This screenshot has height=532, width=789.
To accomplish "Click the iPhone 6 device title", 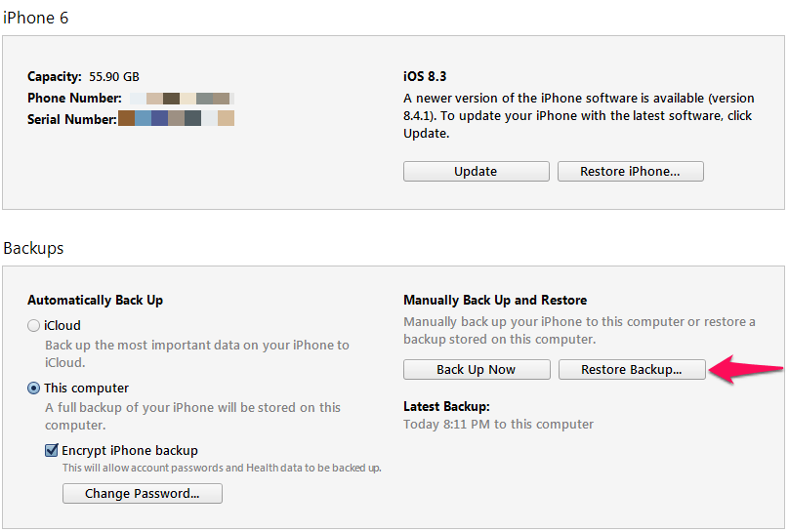I will [36, 19].
